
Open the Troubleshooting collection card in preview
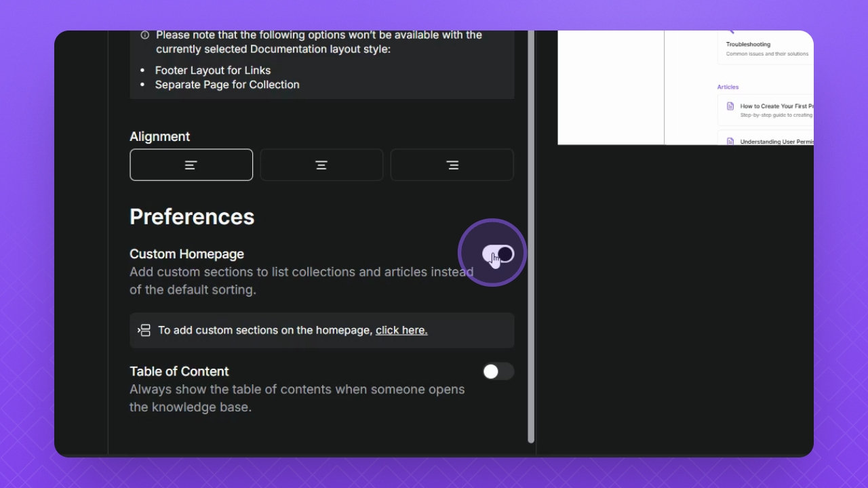[x=766, y=48]
